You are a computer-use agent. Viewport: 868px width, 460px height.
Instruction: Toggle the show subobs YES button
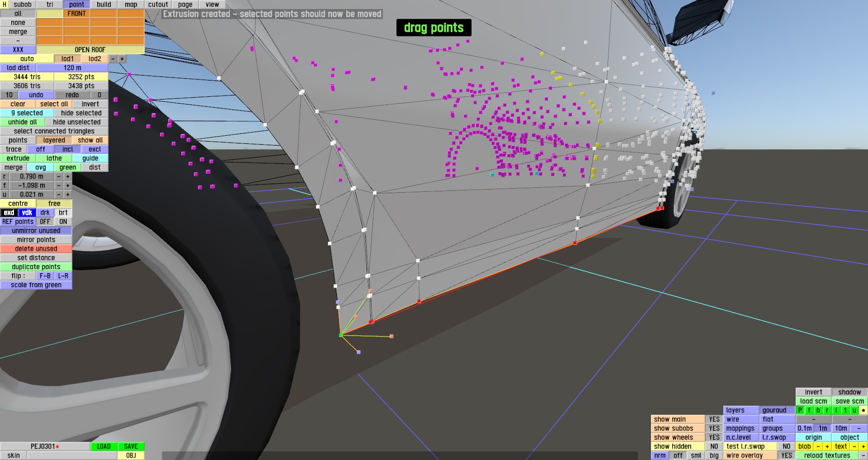[714, 428]
